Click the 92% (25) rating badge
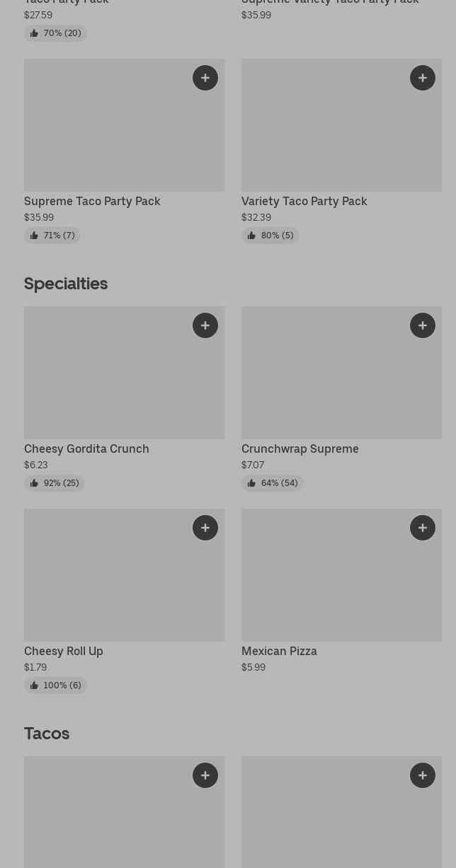Viewport: 456px width, 868px height. click(55, 483)
